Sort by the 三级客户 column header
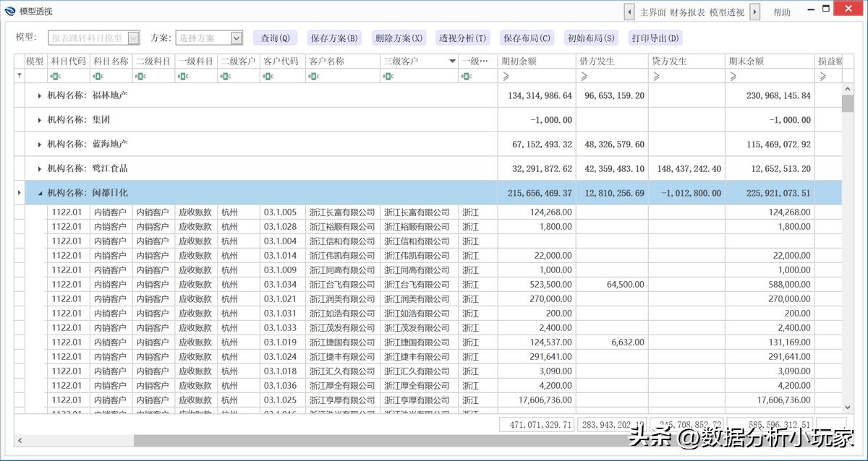868x461 pixels. pos(412,61)
